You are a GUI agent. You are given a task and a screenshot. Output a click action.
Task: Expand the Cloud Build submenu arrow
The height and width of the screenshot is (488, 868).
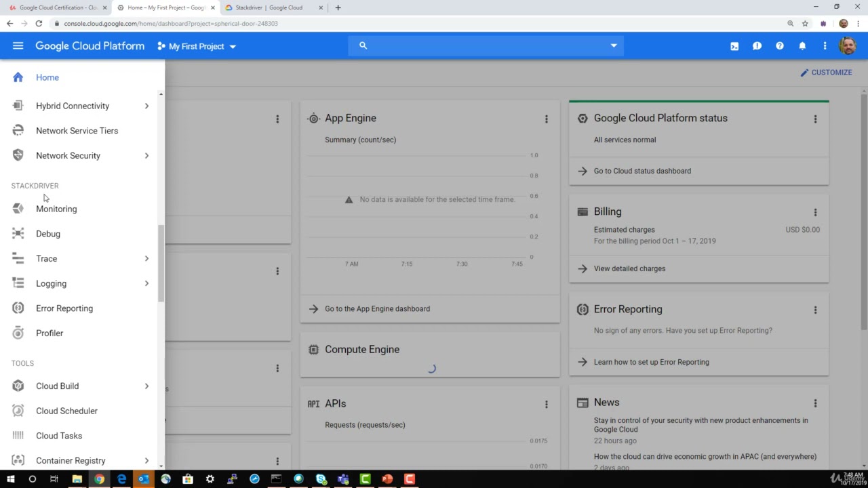tap(146, 386)
